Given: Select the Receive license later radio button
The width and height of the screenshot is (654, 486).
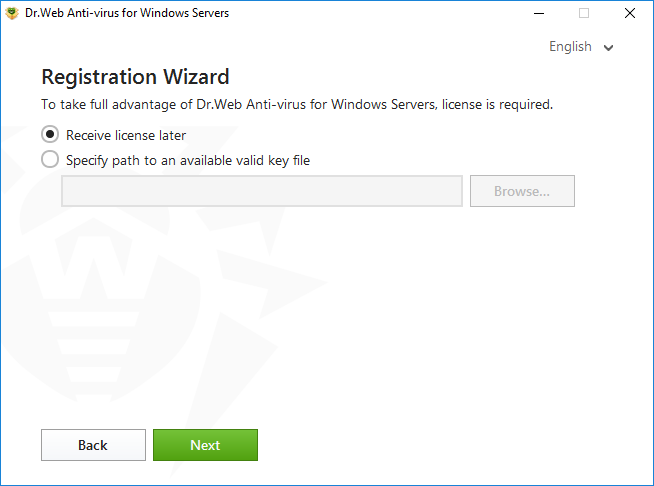Looking at the screenshot, I should [50, 135].
